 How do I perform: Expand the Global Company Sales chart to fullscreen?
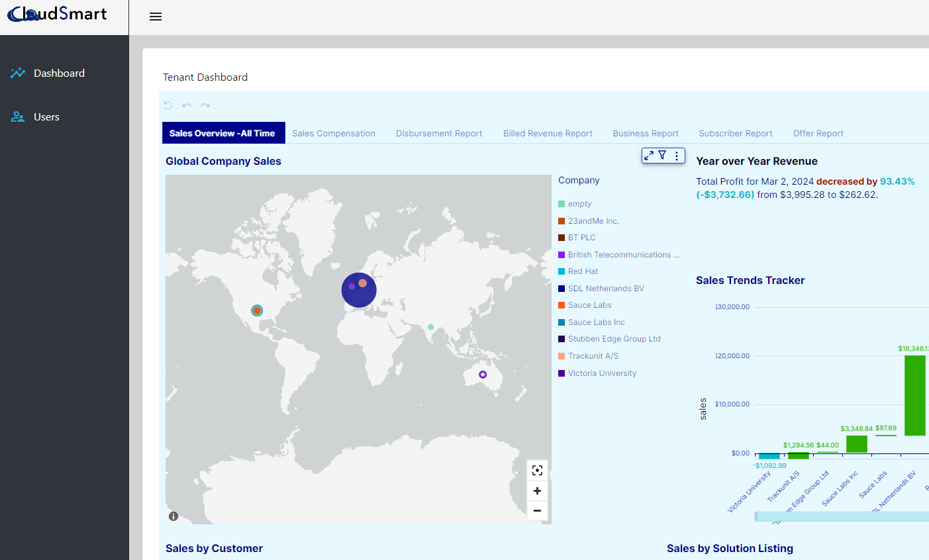click(648, 155)
